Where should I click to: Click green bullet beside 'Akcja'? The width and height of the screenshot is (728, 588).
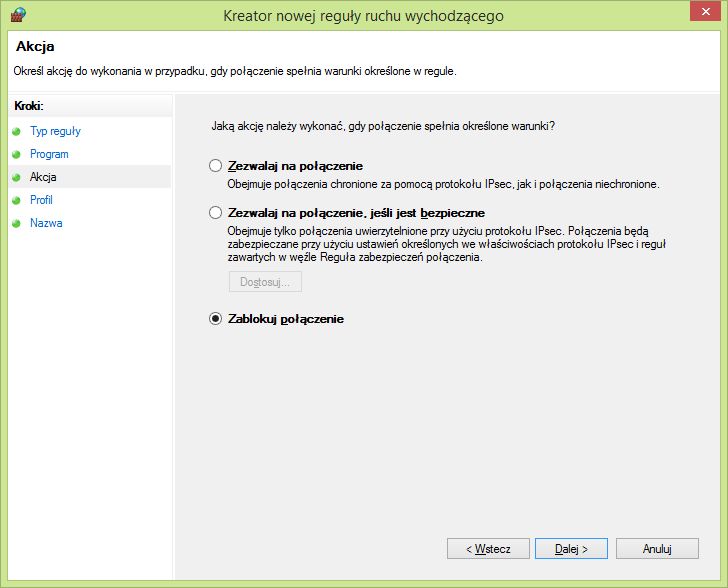click(17, 177)
